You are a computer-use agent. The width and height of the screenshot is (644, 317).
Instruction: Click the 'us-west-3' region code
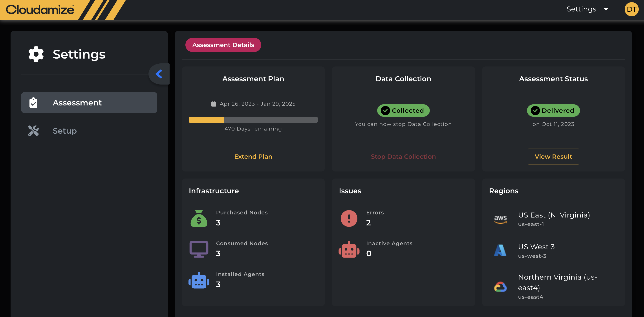coord(532,256)
